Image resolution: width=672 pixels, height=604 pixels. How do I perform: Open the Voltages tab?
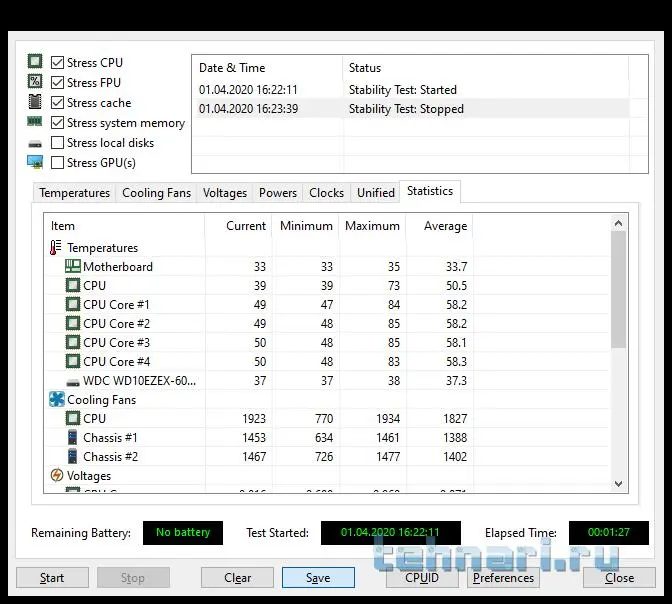(x=225, y=193)
